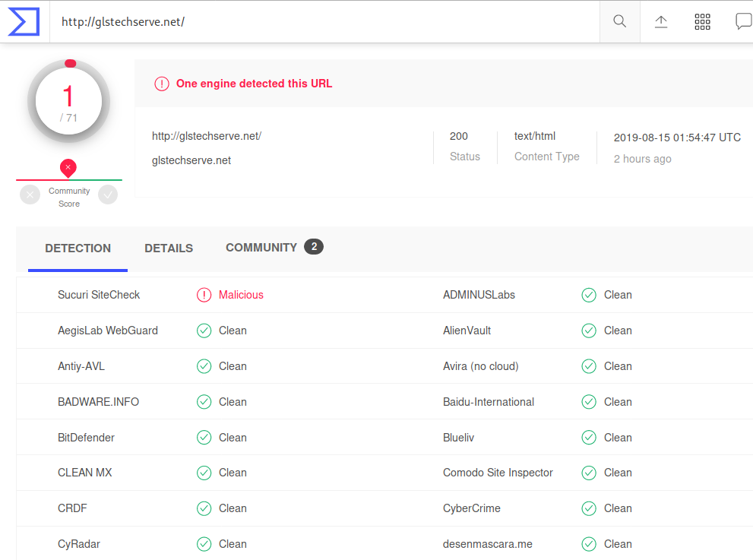This screenshot has height=560, width=753.
Task: Click the status code 200 value
Action: pos(459,136)
